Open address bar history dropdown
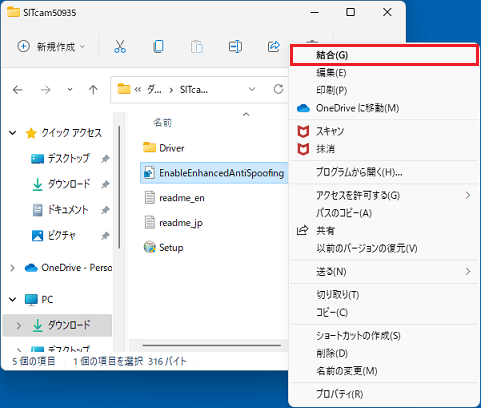Viewport: 481px width, 408px height. 252,89
